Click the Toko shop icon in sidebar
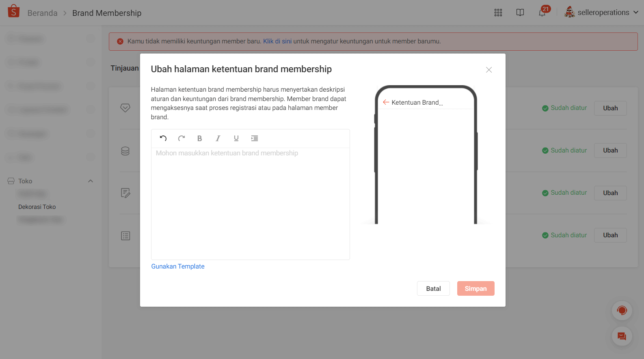 click(x=11, y=181)
